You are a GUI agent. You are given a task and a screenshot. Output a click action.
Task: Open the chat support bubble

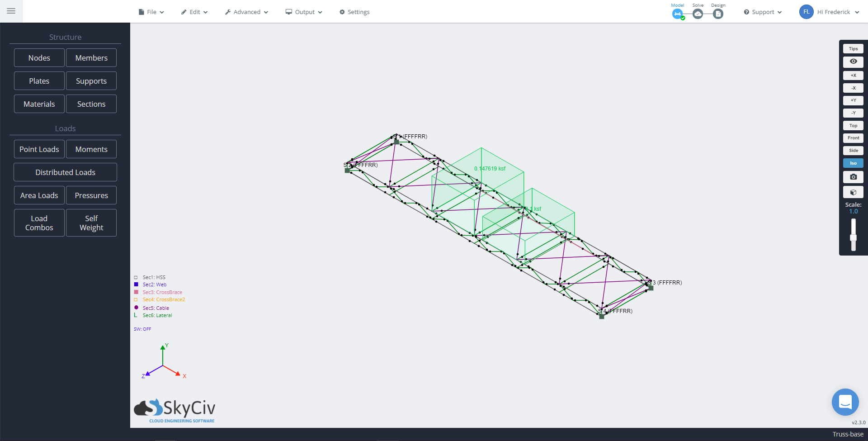(845, 402)
